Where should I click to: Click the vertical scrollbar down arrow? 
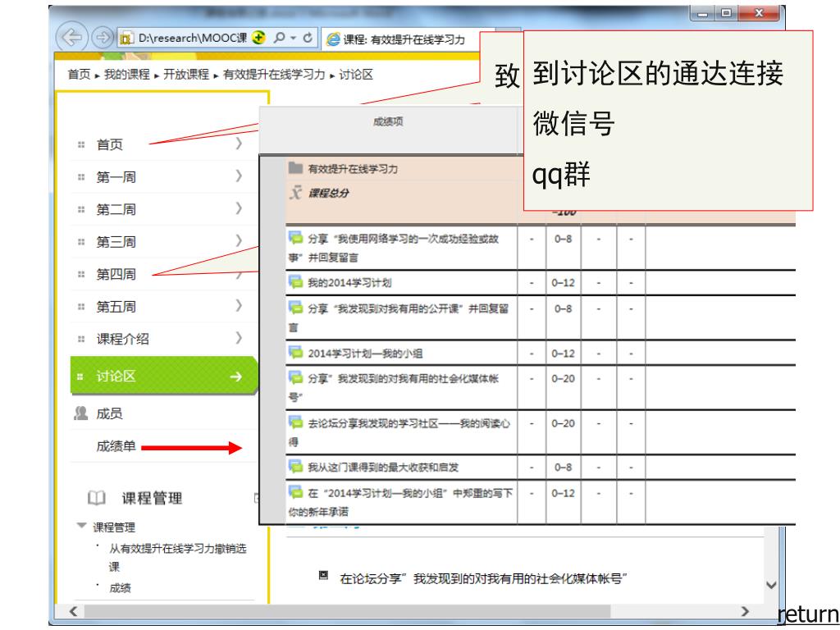[x=771, y=585]
